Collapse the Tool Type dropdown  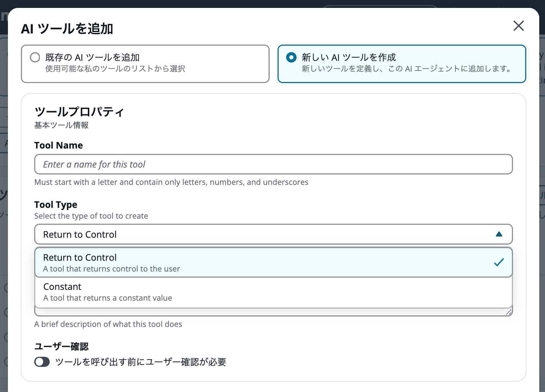(x=273, y=234)
